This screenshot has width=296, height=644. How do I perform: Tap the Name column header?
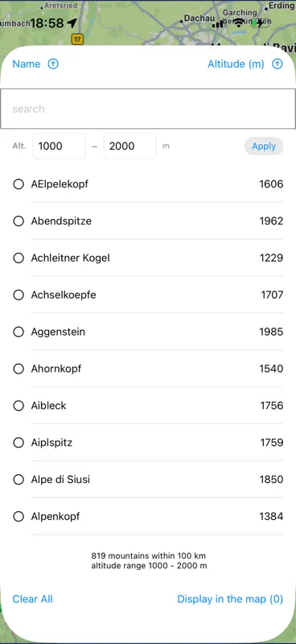tap(27, 64)
